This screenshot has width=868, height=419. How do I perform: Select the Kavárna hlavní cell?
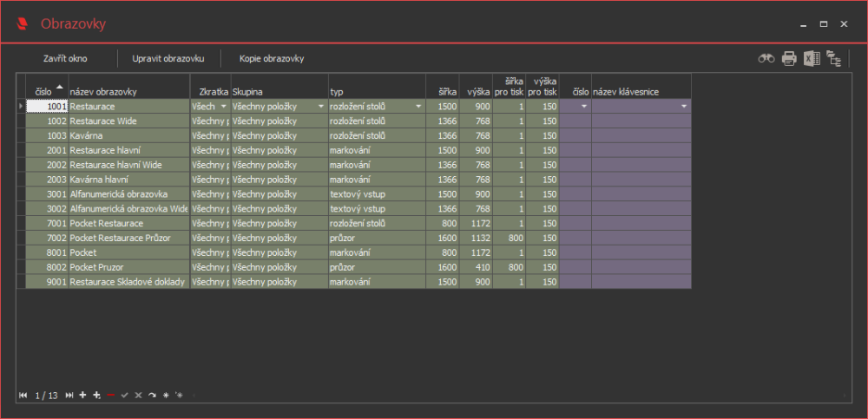coord(129,180)
